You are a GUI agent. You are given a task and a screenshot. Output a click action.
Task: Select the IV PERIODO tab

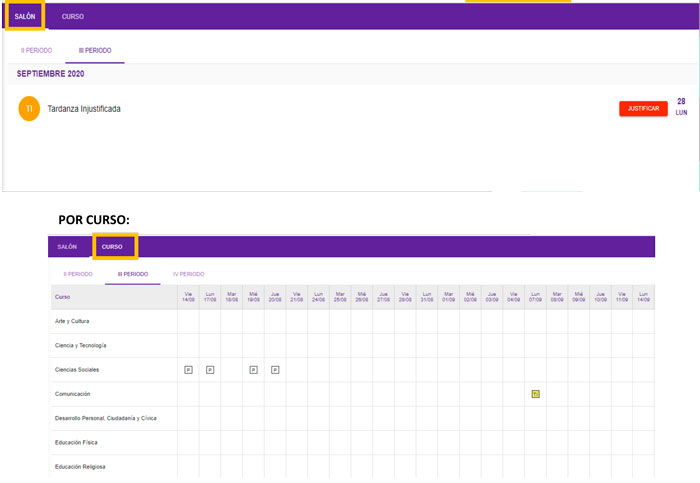tap(188, 273)
